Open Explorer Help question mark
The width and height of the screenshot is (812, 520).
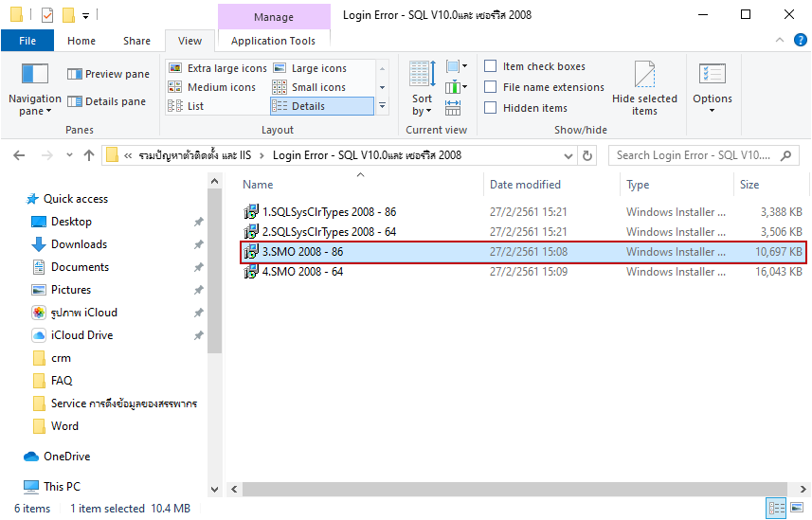[x=800, y=40]
